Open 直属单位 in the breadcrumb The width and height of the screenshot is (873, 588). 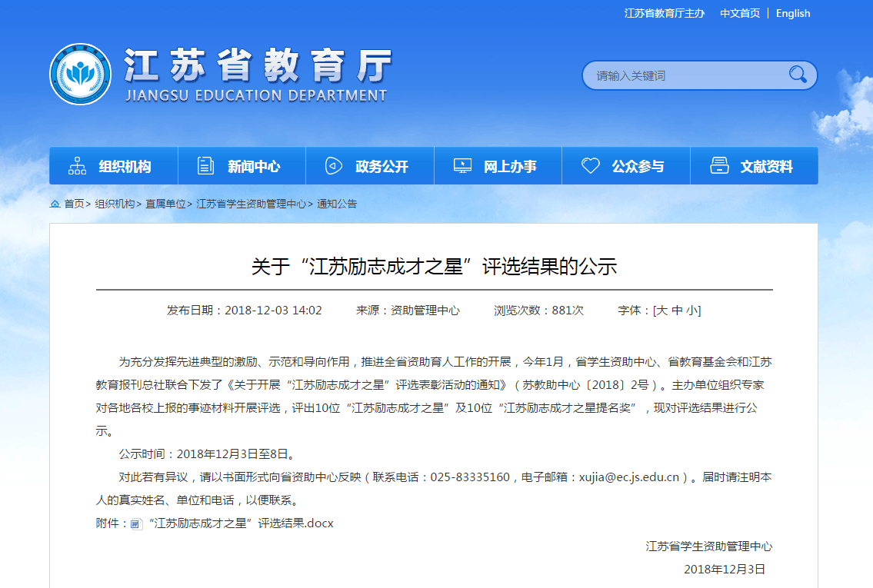[165, 204]
